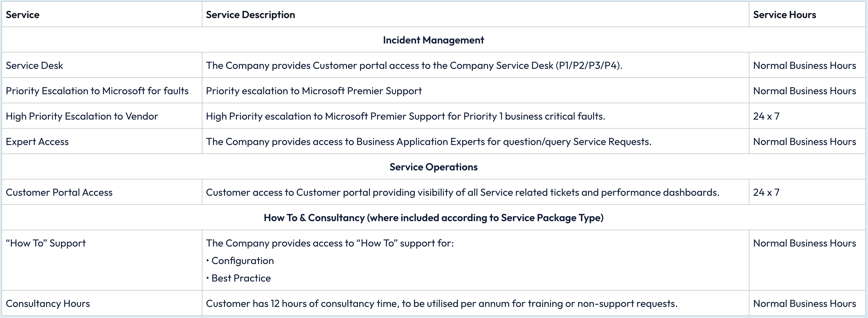Select the High Priority Escalation to Vendor cell

(82, 116)
